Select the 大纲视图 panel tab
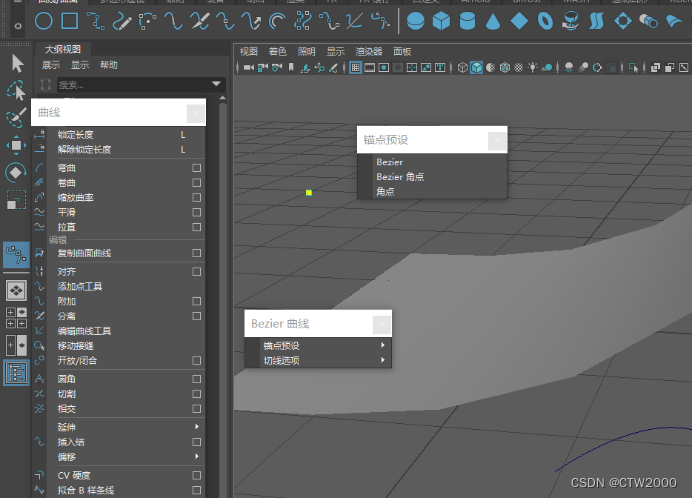The height and width of the screenshot is (498, 693). [63, 49]
